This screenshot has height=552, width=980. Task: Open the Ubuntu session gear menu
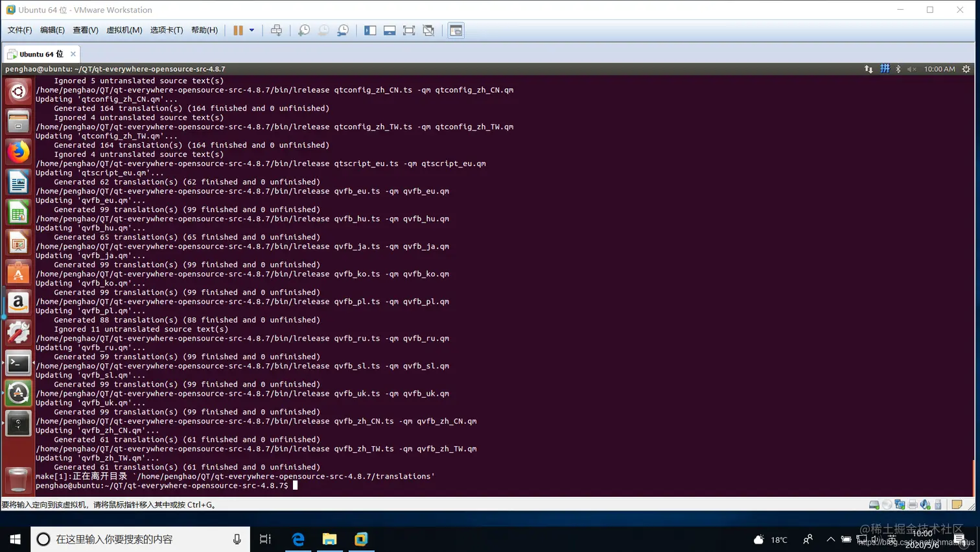966,69
